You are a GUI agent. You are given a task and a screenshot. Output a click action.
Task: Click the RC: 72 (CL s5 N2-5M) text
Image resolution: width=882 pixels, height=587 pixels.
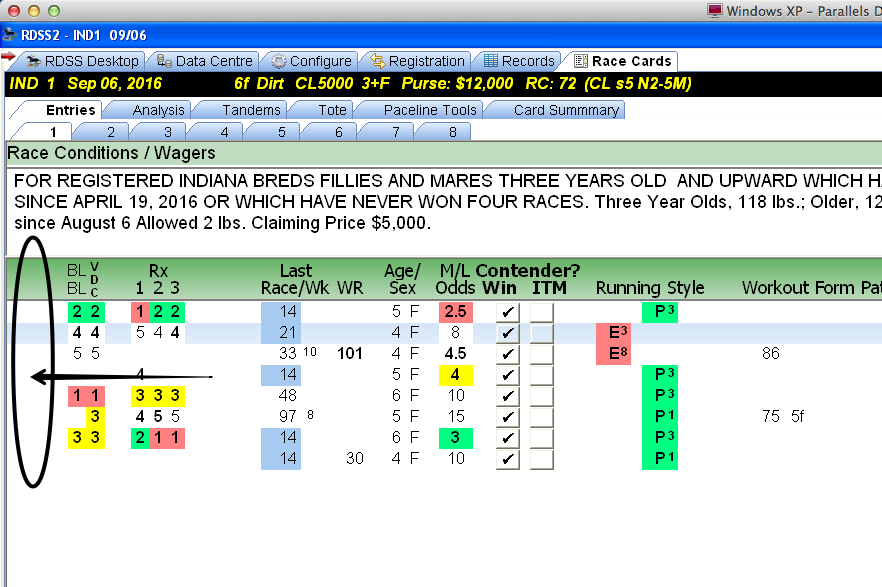(608, 84)
